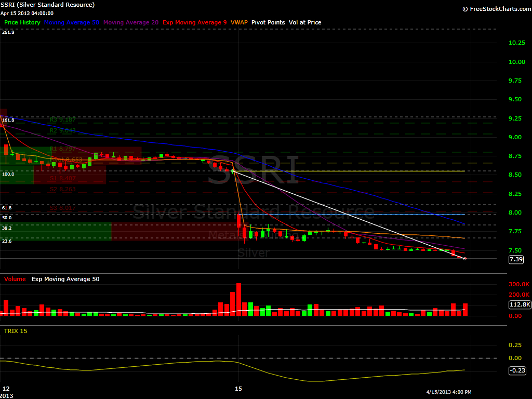Open the Vol at Price label
532x399 pixels.
(x=305, y=22)
